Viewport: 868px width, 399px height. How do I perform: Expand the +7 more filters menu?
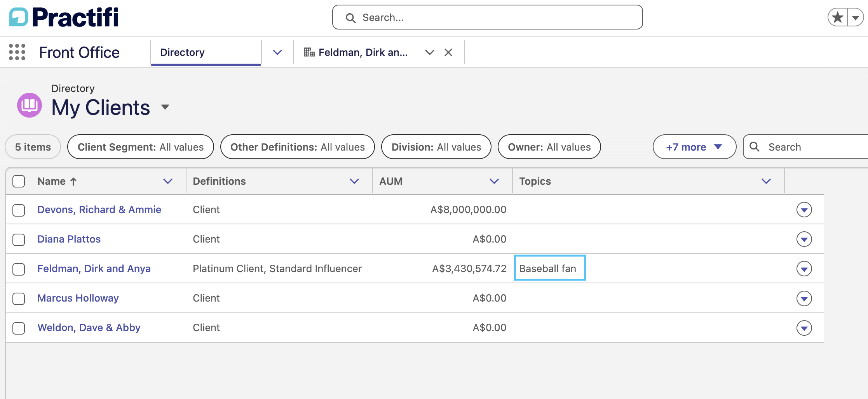(694, 147)
